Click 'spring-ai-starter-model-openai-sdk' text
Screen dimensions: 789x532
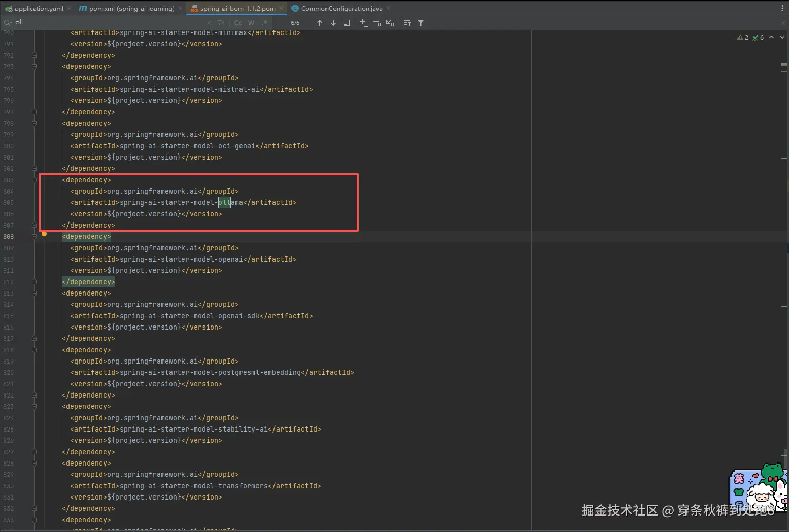click(x=190, y=316)
